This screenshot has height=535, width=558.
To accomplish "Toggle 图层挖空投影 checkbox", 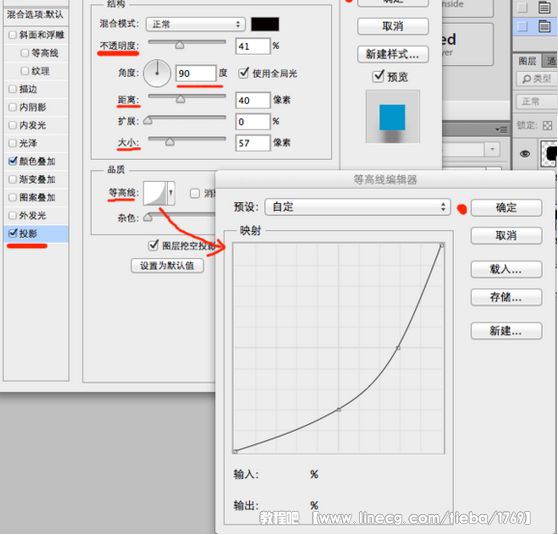I will pyautogui.click(x=153, y=245).
